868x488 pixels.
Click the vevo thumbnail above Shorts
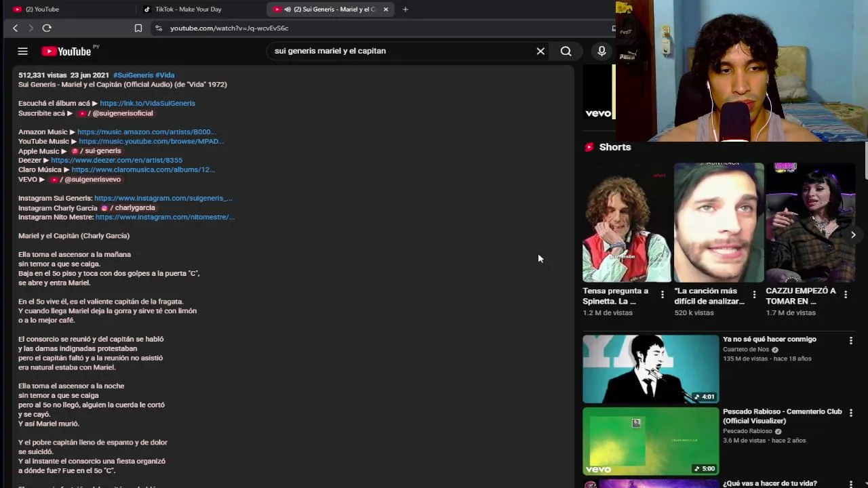pos(598,93)
